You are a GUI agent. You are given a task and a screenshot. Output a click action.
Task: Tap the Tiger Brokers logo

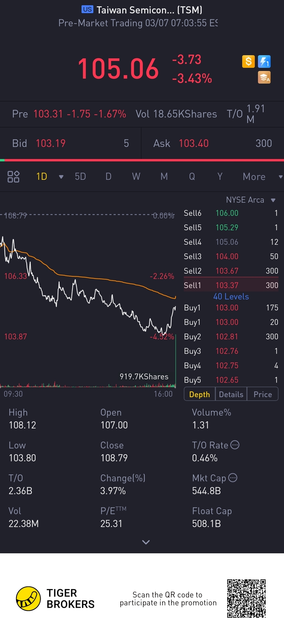[x=28, y=599]
